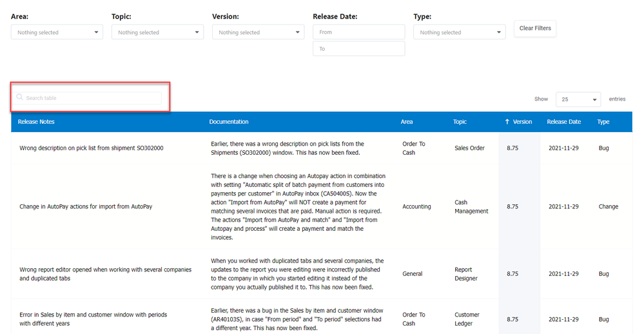The width and height of the screenshot is (644, 334).
Task: Sort by Area column header
Action: click(x=407, y=122)
